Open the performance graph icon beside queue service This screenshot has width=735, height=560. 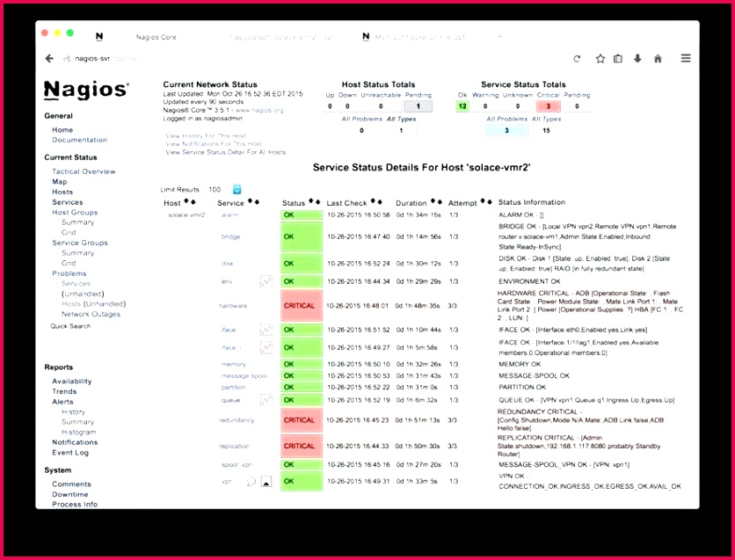point(266,400)
